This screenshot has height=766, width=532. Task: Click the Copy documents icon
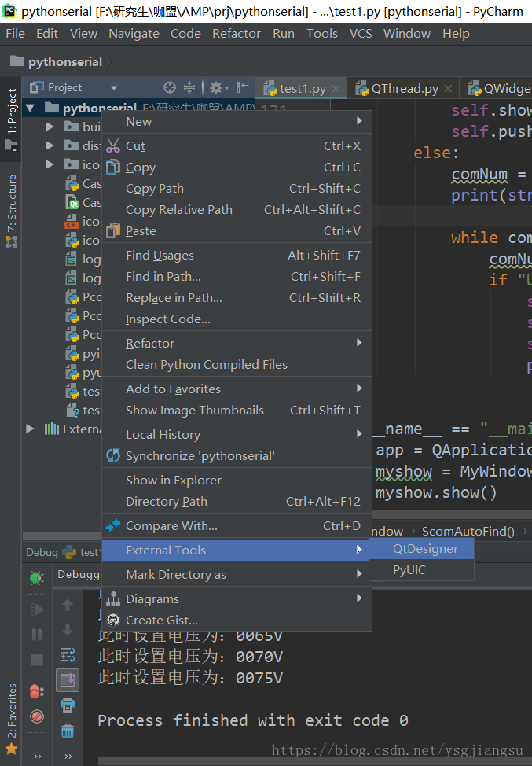[x=113, y=167]
